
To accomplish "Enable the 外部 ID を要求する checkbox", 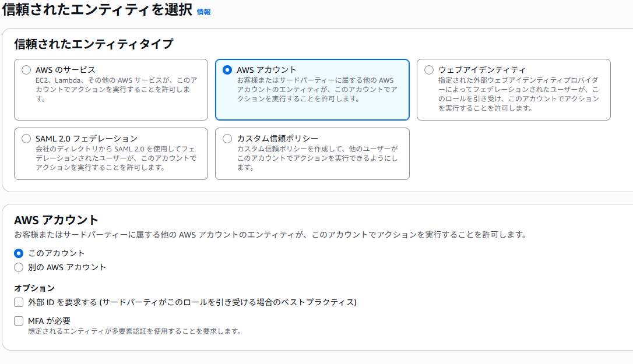I will (19, 302).
